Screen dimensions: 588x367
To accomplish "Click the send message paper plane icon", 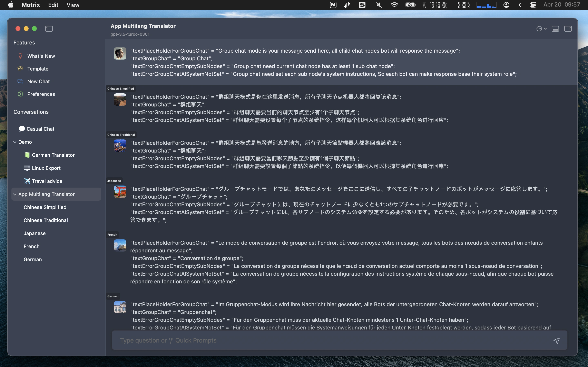I will click(556, 340).
